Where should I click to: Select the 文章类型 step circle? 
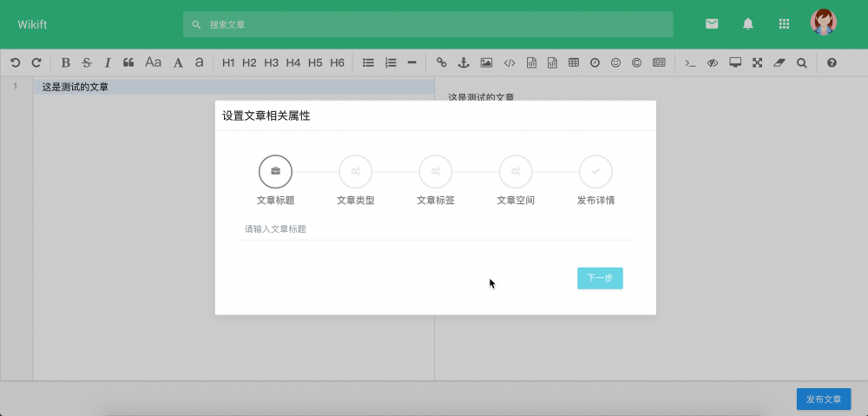point(355,171)
